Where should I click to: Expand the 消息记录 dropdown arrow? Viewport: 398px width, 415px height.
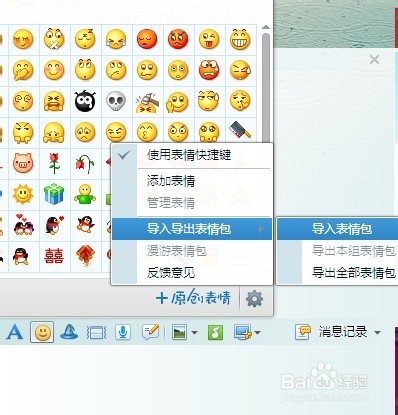click(377, 333)
